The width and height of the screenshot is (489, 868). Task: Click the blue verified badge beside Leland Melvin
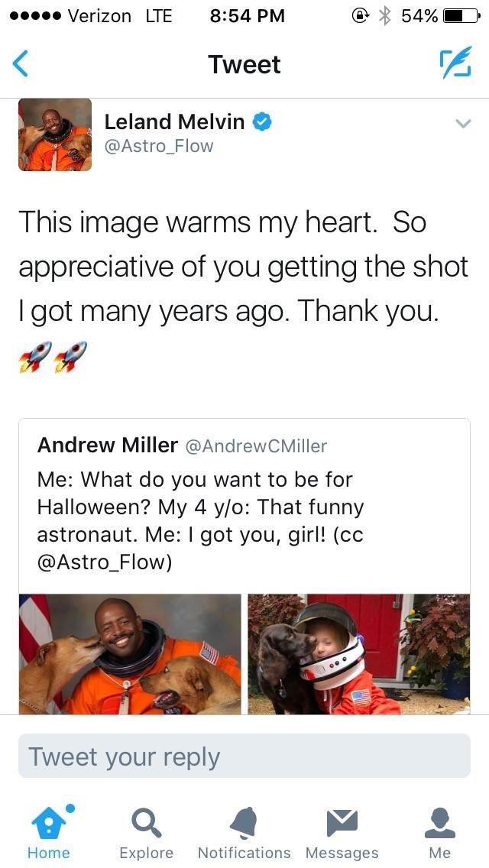pos(262,121)
